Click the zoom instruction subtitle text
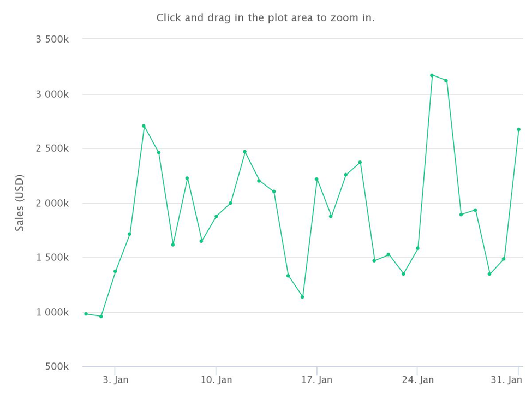 265,17
